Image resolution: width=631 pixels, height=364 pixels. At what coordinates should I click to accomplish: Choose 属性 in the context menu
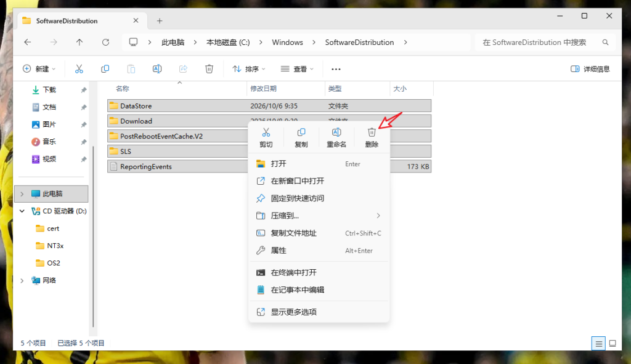tap(319, 251)
